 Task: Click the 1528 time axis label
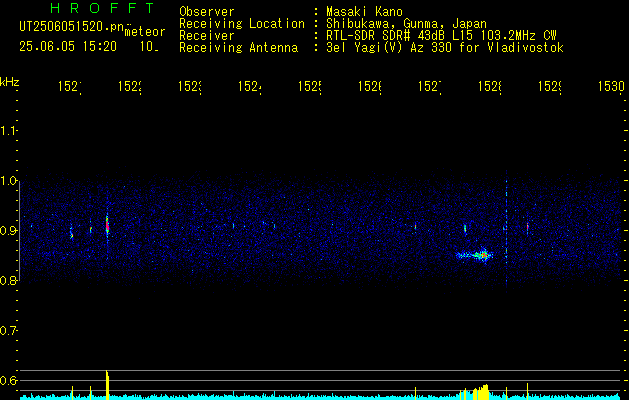click(x=490, y=87)
